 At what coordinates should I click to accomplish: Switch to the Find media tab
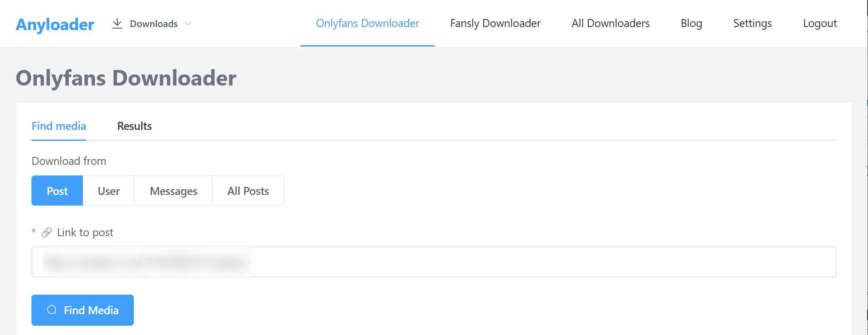(x=58, y=126)
